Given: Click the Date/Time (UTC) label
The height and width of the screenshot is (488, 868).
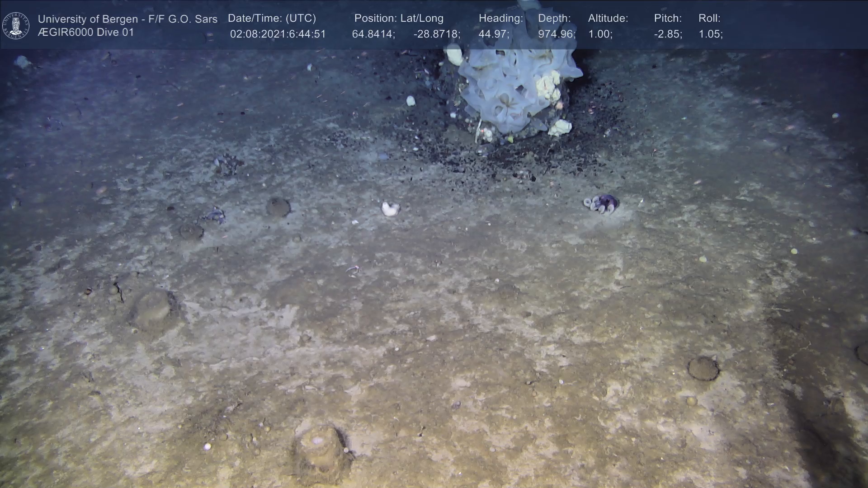Looking at the screenshot, I should click(x=272, y=19).
